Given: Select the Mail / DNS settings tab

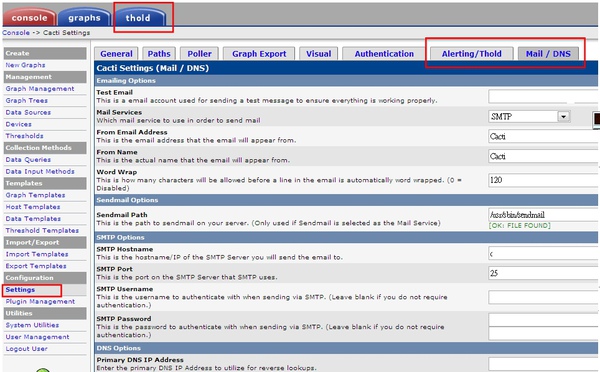Looking at the screenshot, I should coord(548,54).
